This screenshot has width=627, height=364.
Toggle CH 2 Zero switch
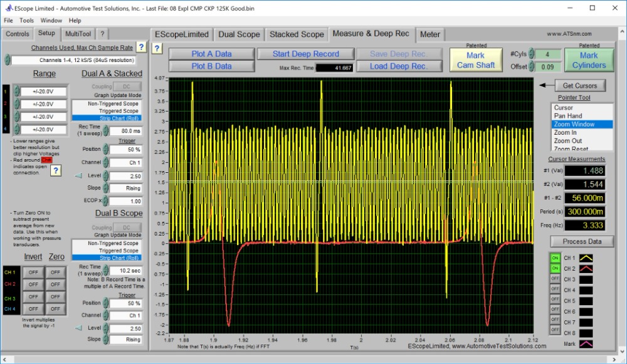[x=56, y=284]
